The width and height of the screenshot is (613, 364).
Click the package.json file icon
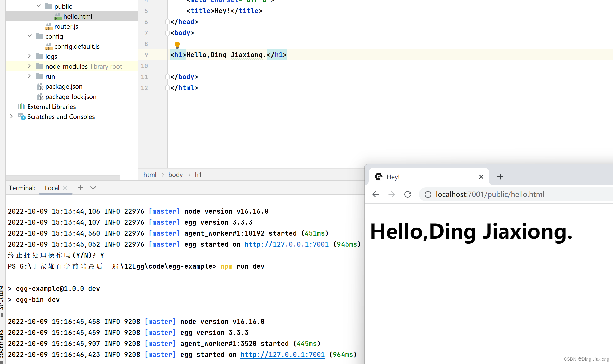tap(40, 86)
